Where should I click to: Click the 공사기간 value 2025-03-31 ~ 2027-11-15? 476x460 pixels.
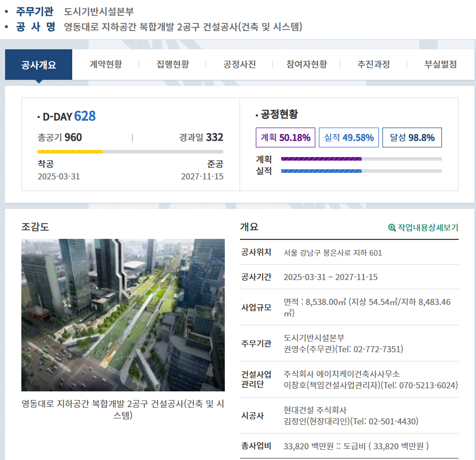[331, 277]
